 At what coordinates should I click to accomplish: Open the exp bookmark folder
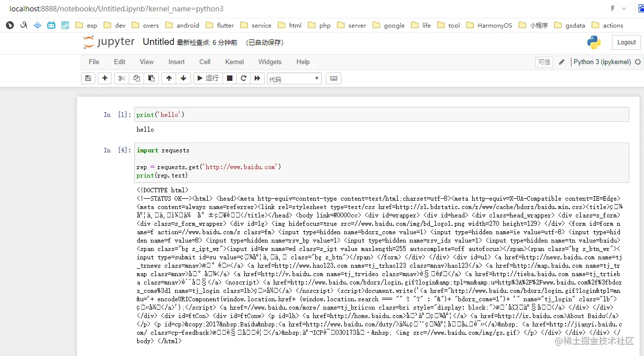pyautogui.click(x=86, y=25)
